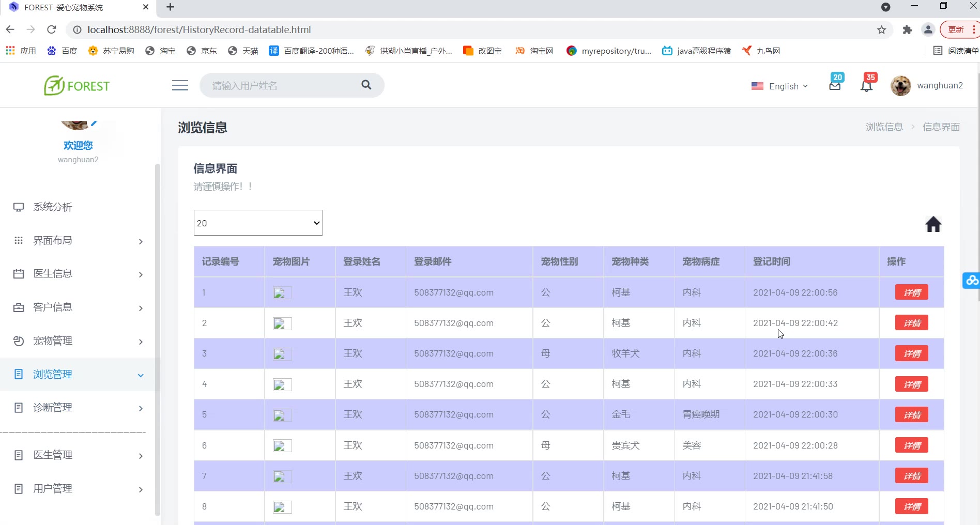Screen dimensions: 980x525
Task: Click the hamburger menu toggle icon
Action: [x=180, y=85]
